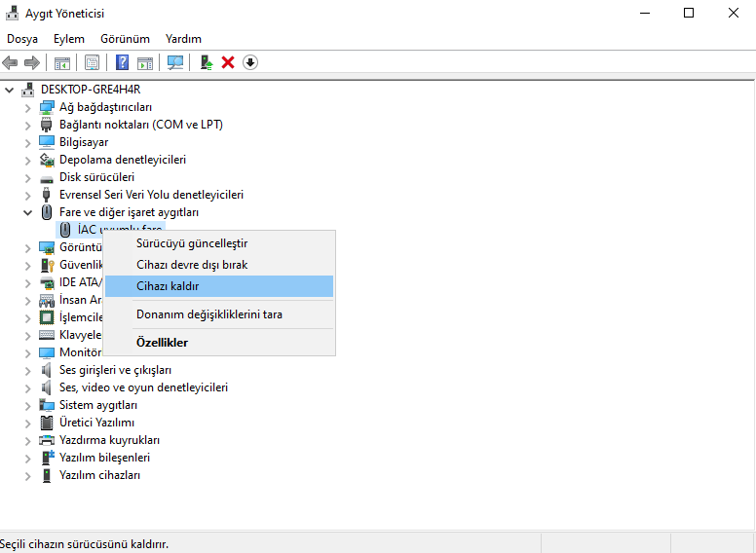The image size is (756, 553).
Task: Click the disable device down-arrow icon
Action: point(250,62)
